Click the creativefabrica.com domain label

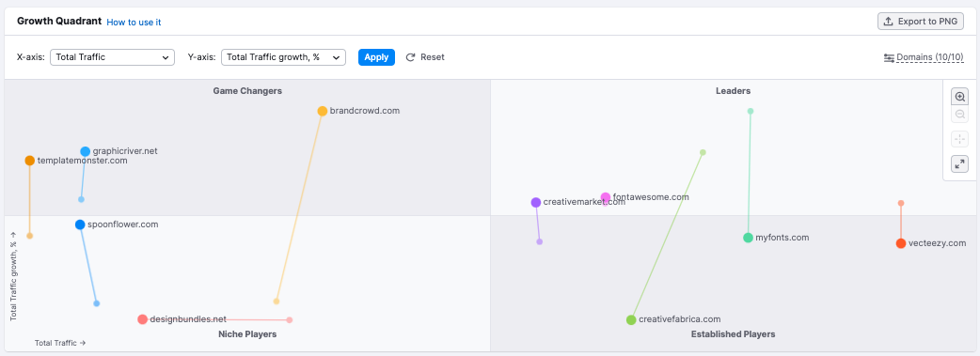(680, 319)
